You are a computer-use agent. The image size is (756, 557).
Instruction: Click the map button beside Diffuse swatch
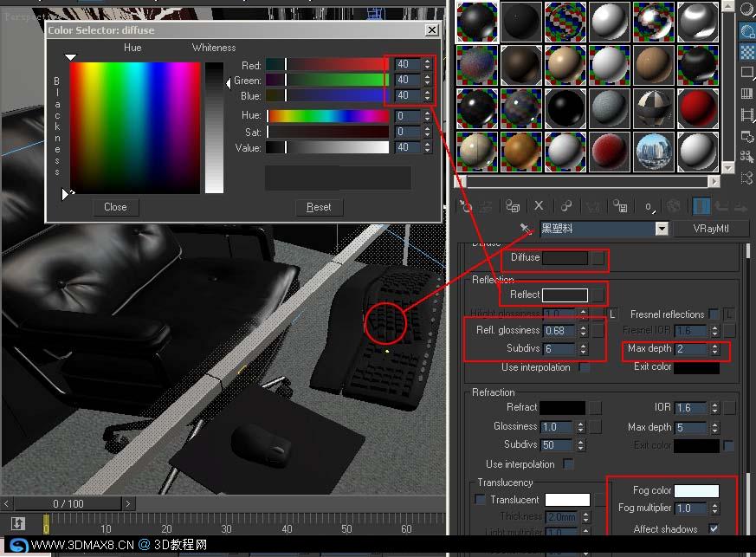[x=598, y=258]
